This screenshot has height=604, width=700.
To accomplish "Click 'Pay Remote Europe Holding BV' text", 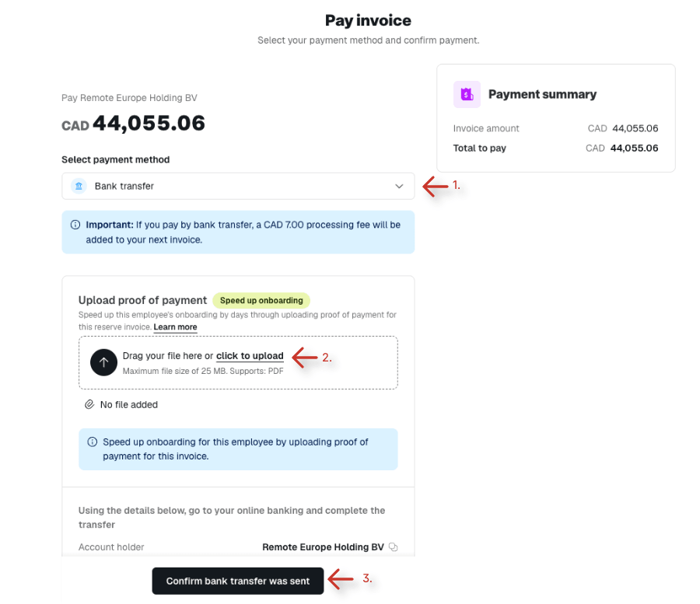I will coord(129,98).
